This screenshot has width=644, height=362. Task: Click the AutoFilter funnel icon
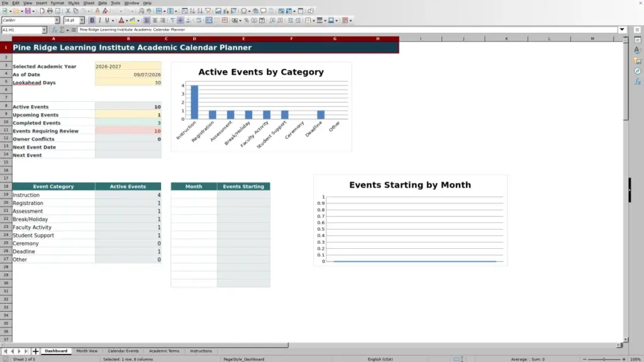208,11
